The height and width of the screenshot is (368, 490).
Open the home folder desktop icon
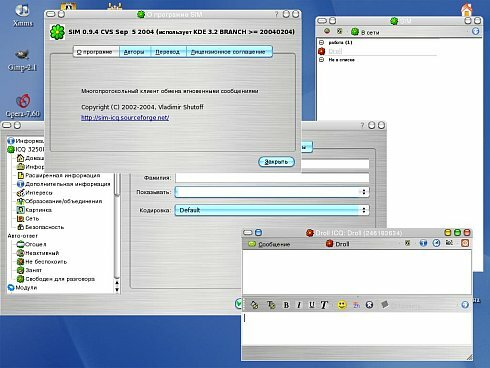click(x=467, y=9)
